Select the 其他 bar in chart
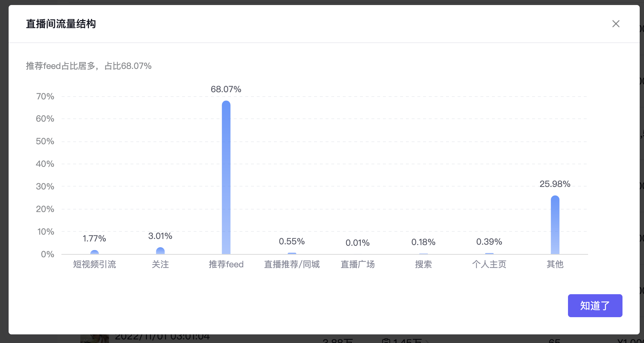This screenshot has width=644, height=343. point(555,225)
